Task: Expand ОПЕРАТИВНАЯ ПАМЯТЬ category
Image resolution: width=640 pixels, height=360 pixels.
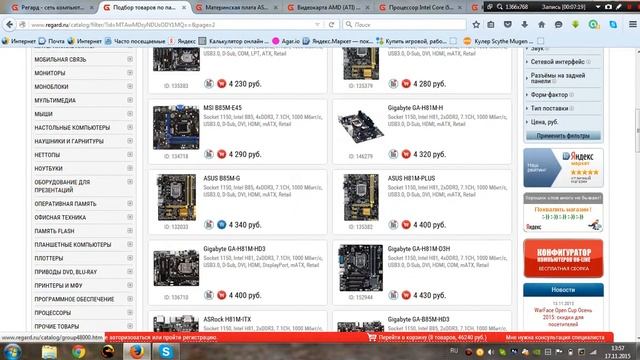Action: [130, 203]
